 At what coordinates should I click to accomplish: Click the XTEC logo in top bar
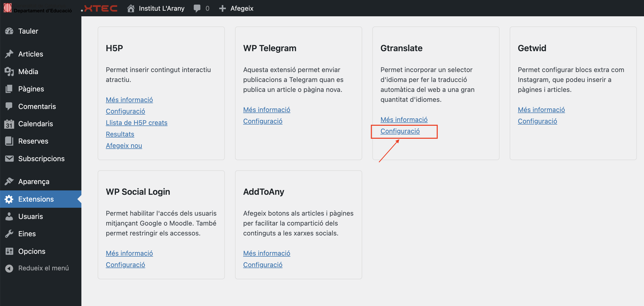pos(100,8)
